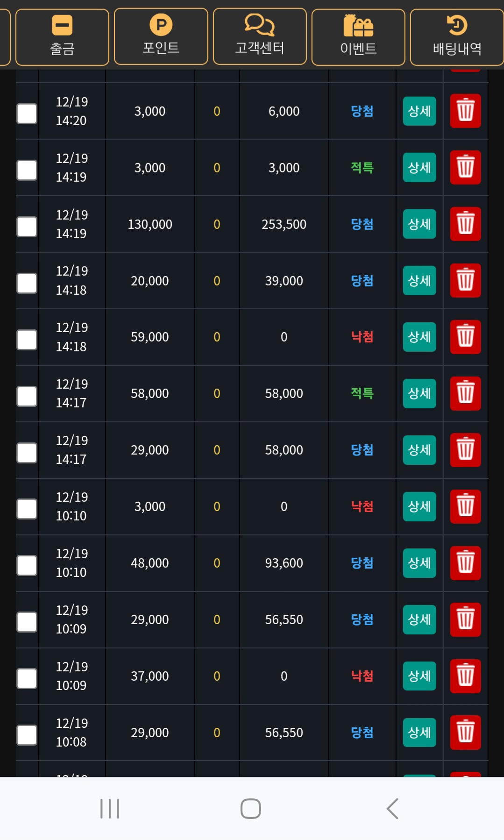View 상세 details for the 39,000 payout bet
The height and width of the screenshot is (840, 504).
point(419,280)
